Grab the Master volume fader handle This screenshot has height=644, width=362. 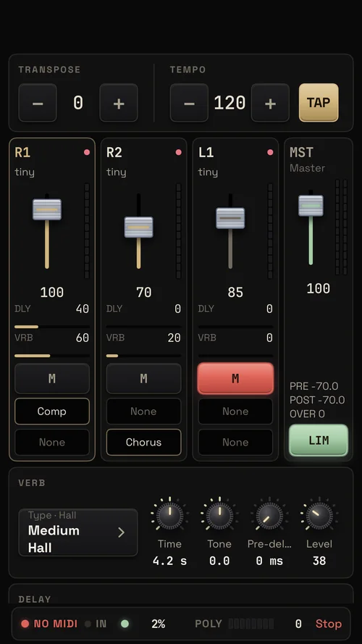(x=311, y=206)
